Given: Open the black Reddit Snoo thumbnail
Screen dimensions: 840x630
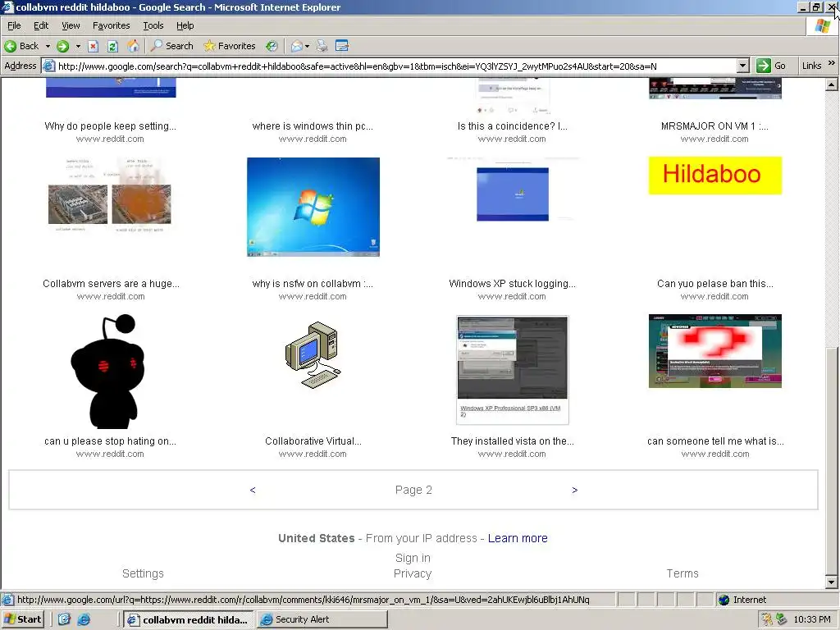Looking at the screenshot, I should [109, 372].
